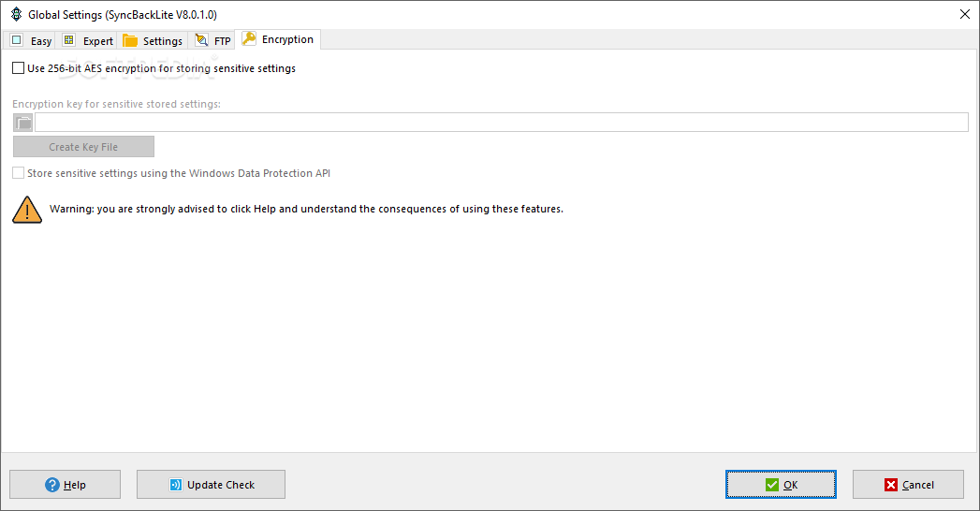
Task: Go to the FTP tab
Action: (212, 40)
